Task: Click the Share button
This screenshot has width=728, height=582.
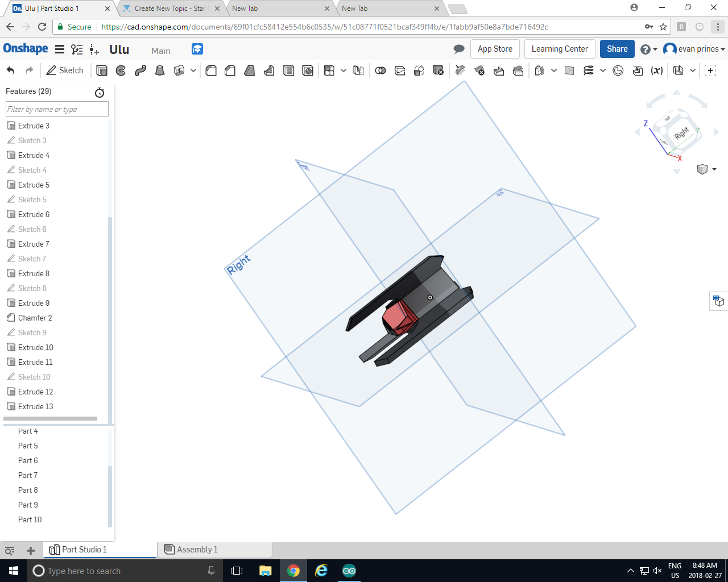Action: 617,49
